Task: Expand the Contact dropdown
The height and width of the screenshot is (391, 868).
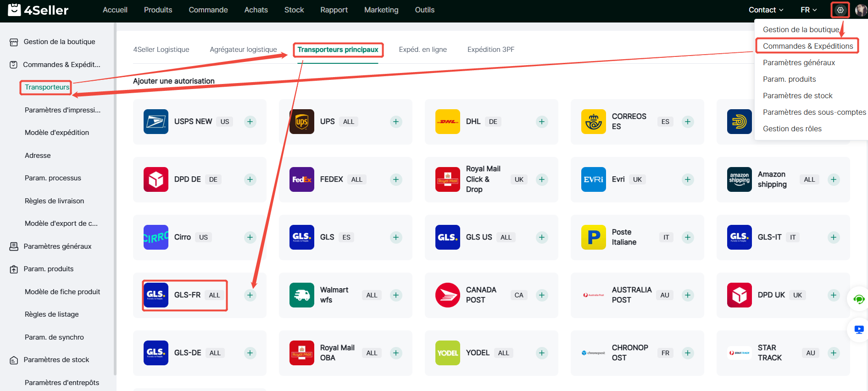Action: click(766, 10)
